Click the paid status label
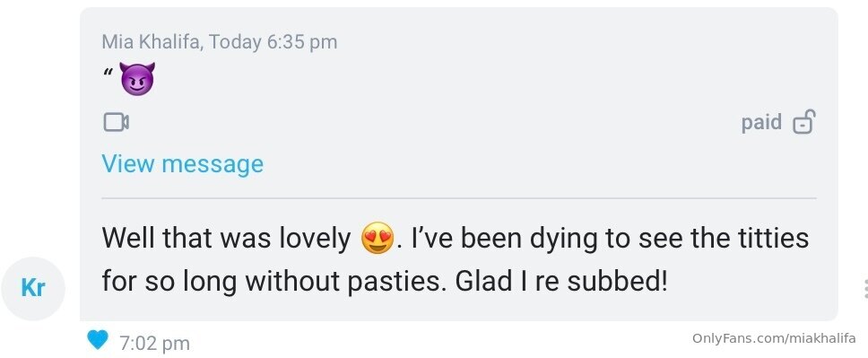 pos(761,122)
